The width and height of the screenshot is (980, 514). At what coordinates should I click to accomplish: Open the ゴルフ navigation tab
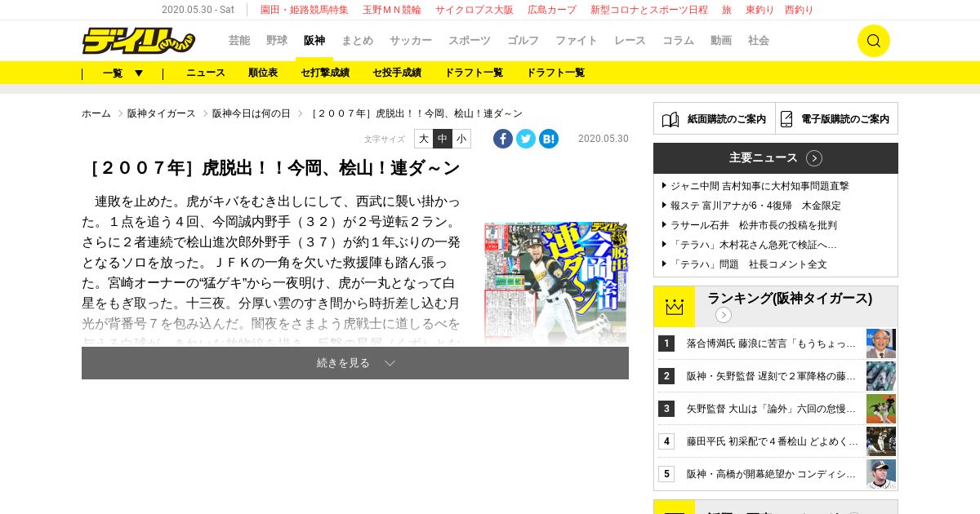coord(523,40)
